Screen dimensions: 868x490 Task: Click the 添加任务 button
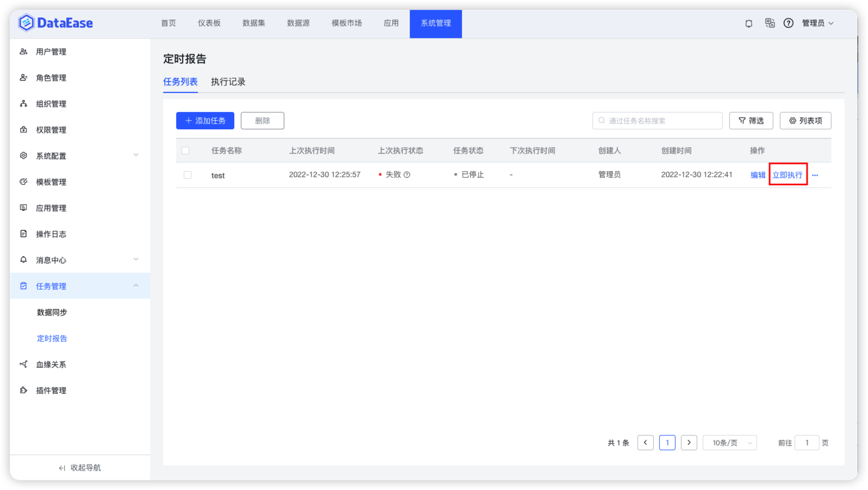click(x=205, y=121)
